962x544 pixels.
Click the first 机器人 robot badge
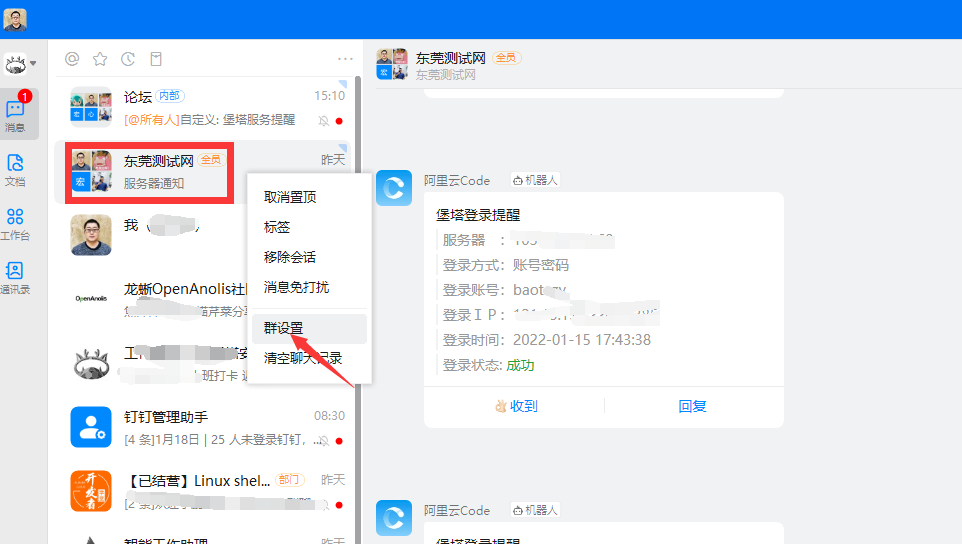pyautogui.click(x=536, y=180)
